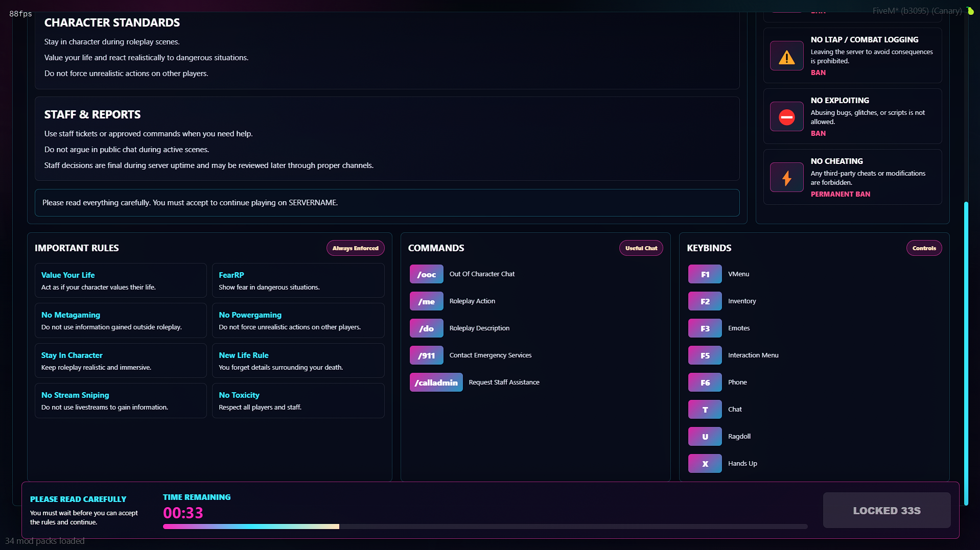Click the Interaction Menu label

pyautogui.click(x=753, y=355)
